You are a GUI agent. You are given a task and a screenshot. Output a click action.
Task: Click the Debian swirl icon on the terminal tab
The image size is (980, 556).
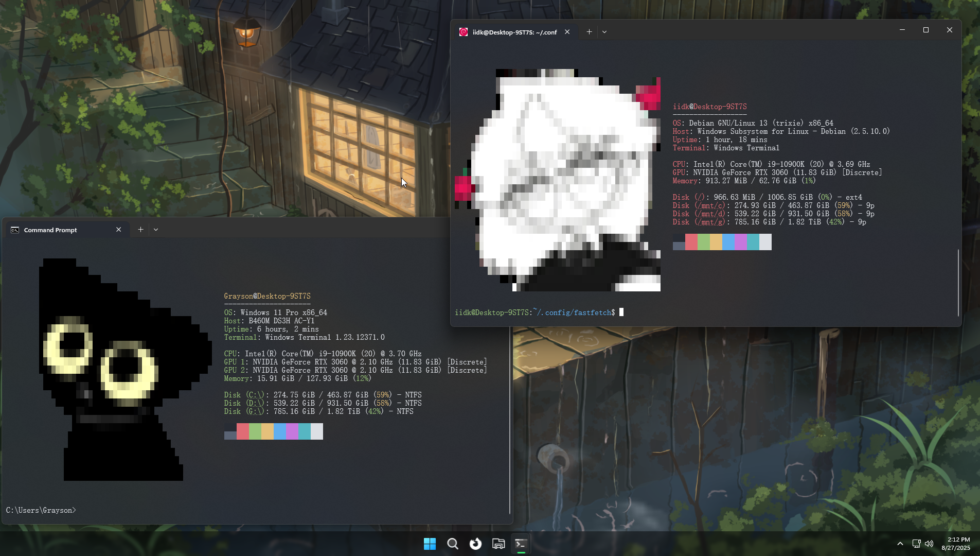pyautogui.click(x=464, y=32)
